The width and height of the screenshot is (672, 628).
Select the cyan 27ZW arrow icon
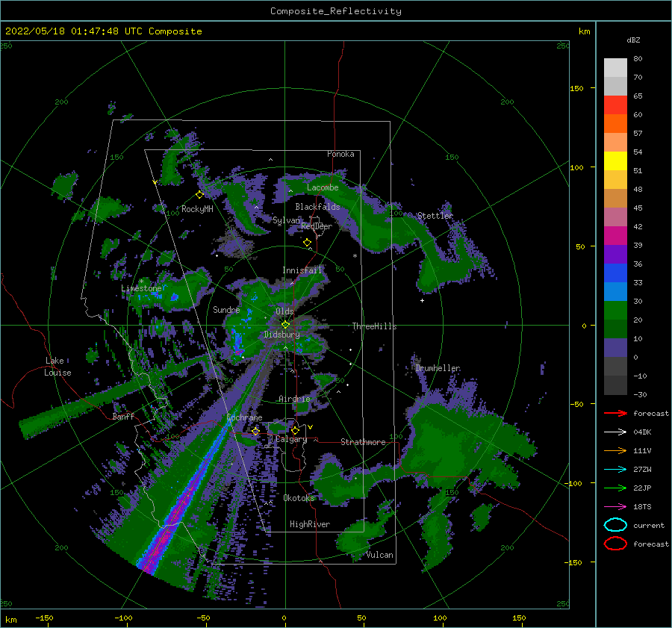(615, 470)
